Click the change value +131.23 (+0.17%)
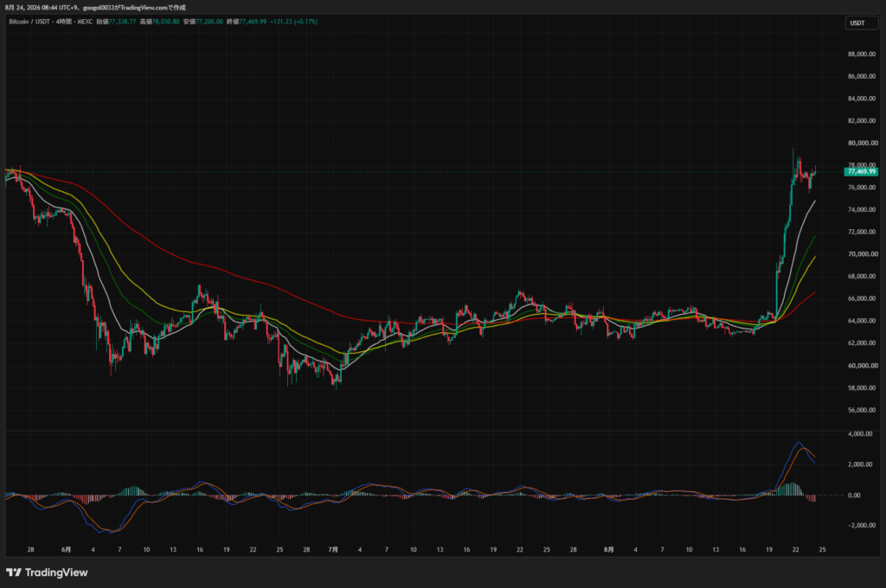This screenshot has width=886, height=588. (x=294, y=22)
